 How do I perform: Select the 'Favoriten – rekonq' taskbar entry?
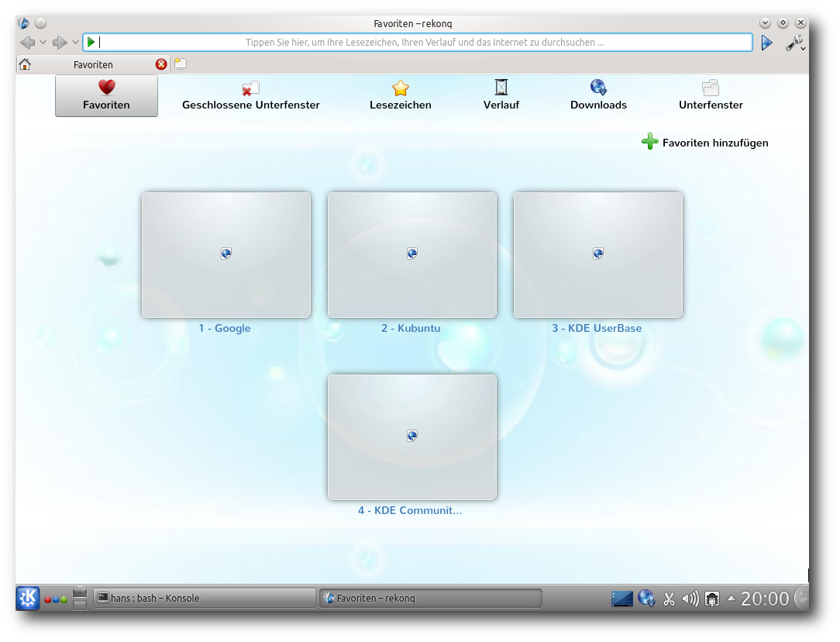pyautogui.click(x=430, y=598)
